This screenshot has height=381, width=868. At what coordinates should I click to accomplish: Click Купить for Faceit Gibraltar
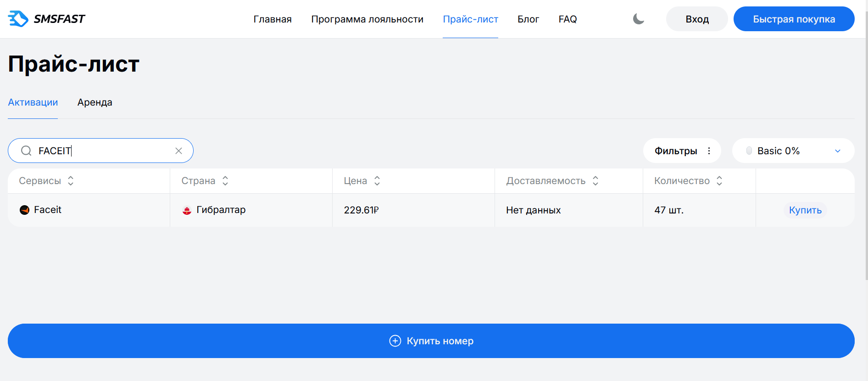point(805,210)
